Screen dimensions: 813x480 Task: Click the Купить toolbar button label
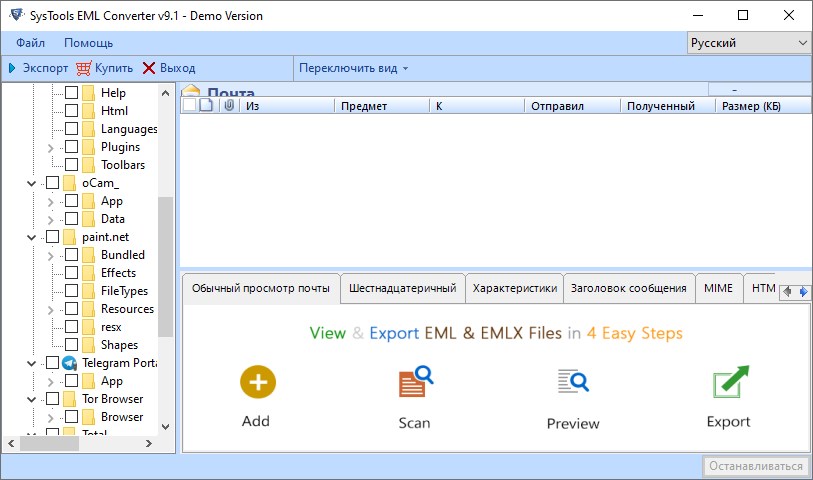[114, 68]
